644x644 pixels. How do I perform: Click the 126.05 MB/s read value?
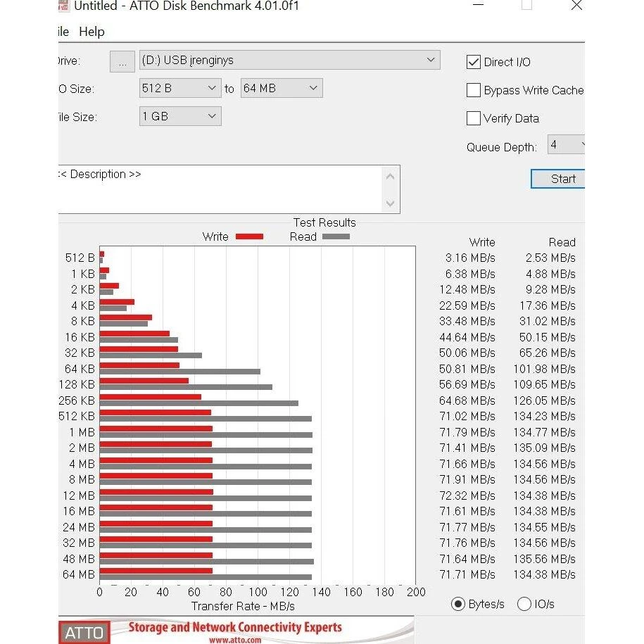point(544,400)
